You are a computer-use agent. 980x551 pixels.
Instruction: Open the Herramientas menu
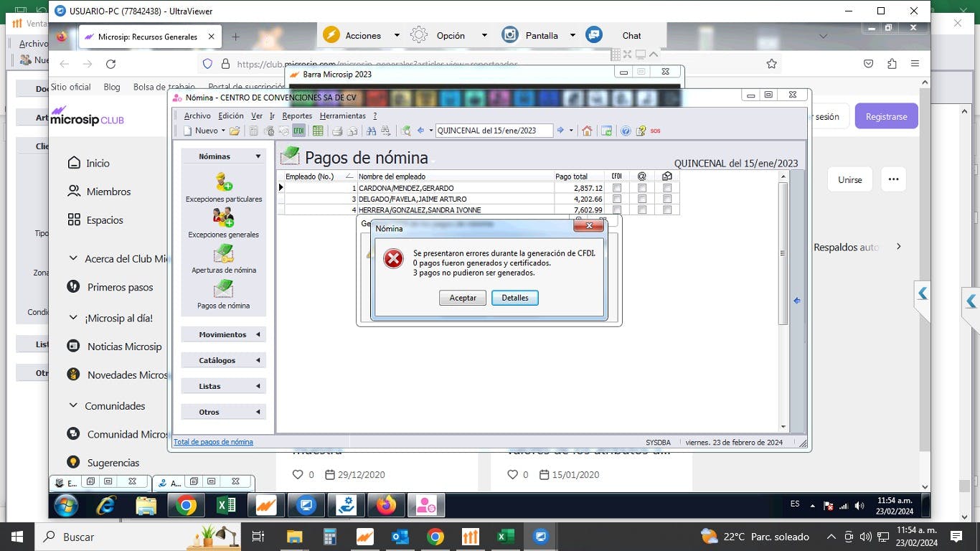[x=343, y=116]
